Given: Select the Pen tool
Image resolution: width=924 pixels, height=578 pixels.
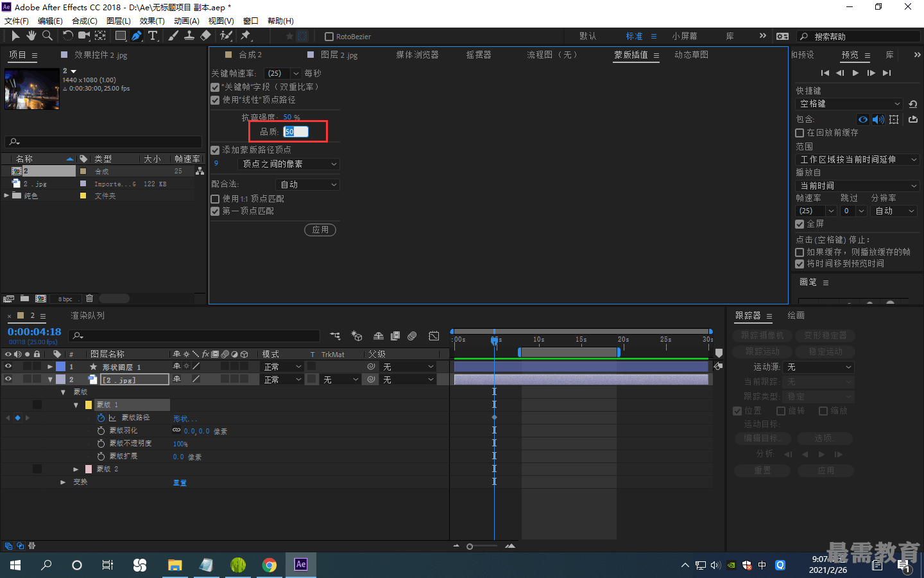Looking at the screenshot, I should click(x=137, y=36).
